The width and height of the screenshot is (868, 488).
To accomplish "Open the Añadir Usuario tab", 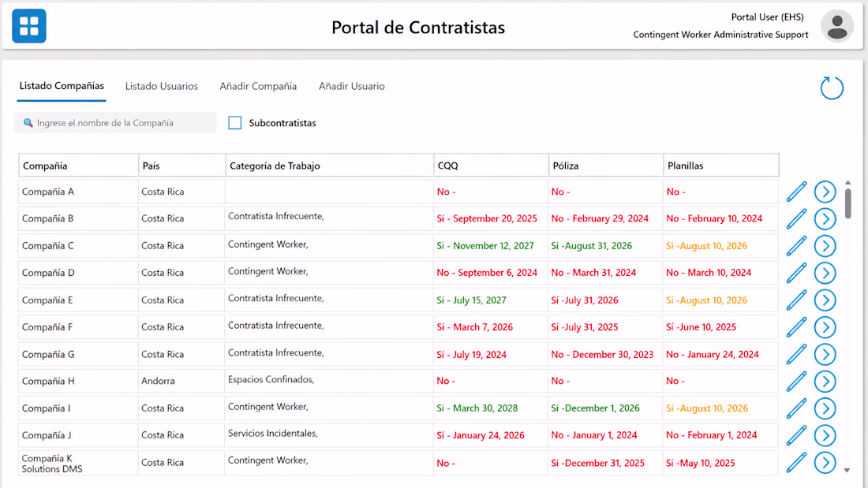I will coord(351,86).
